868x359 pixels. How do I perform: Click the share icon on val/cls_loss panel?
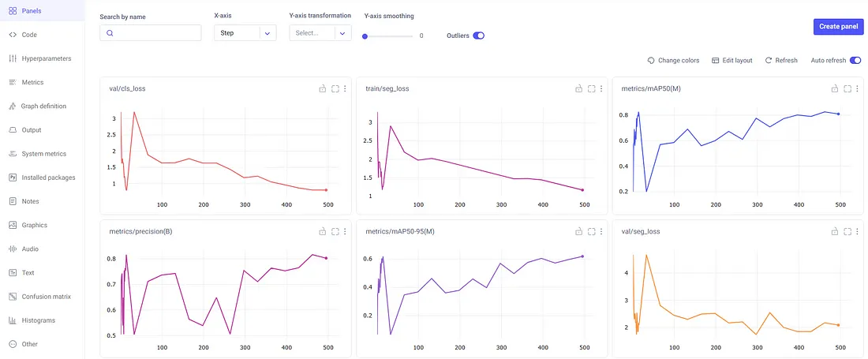[x=322, y=89]
